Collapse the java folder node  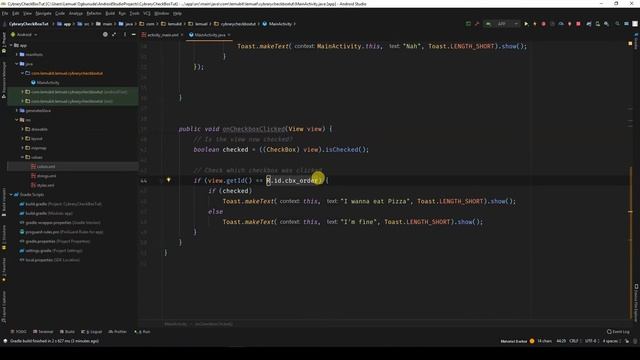click(x=17, y=64)
